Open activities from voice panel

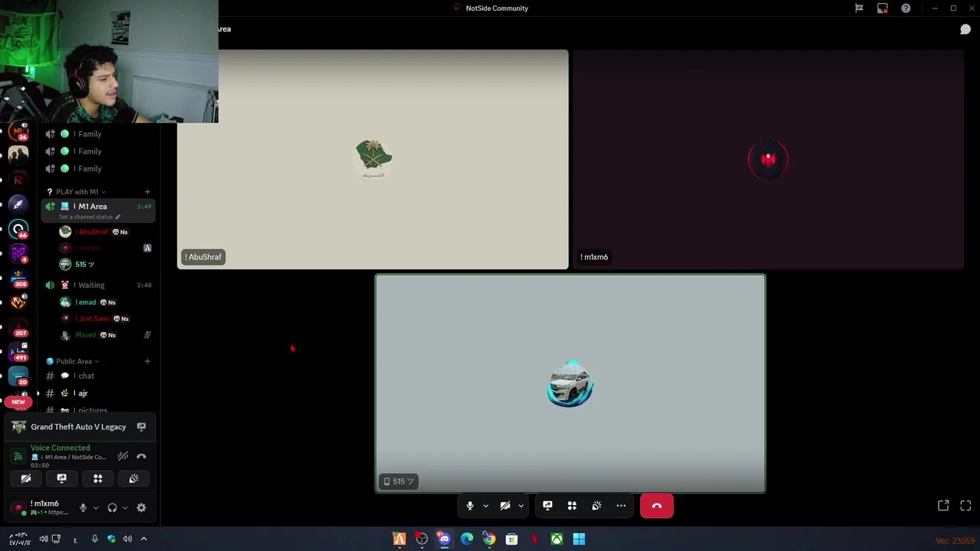pyautogui.click(x=97, y=479)
